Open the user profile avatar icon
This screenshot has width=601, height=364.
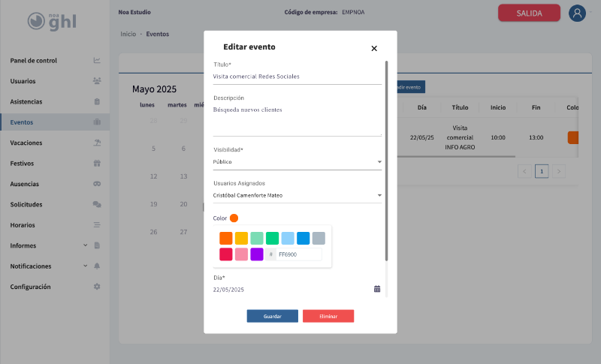(x=577, y=13)
